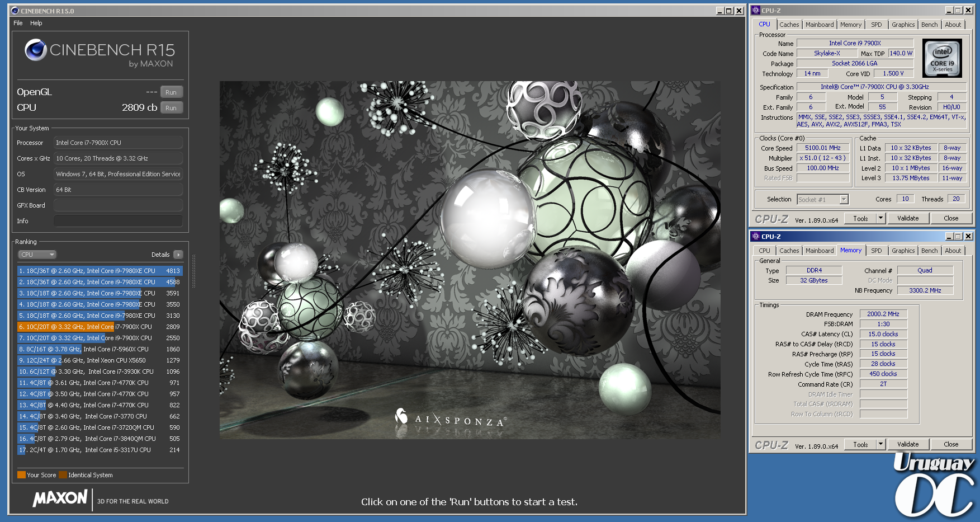Click Tools button in top CPU-Z window

(860, 219)
